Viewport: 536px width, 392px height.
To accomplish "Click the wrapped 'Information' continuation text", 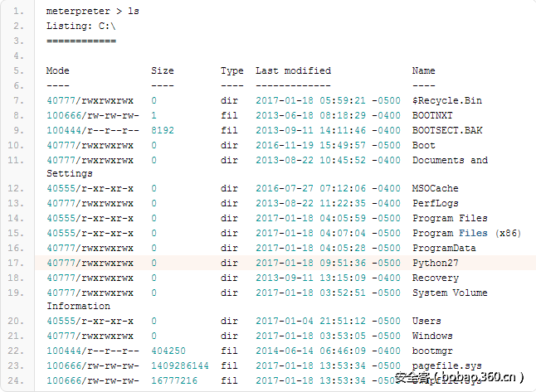I will tap(78, 306).
